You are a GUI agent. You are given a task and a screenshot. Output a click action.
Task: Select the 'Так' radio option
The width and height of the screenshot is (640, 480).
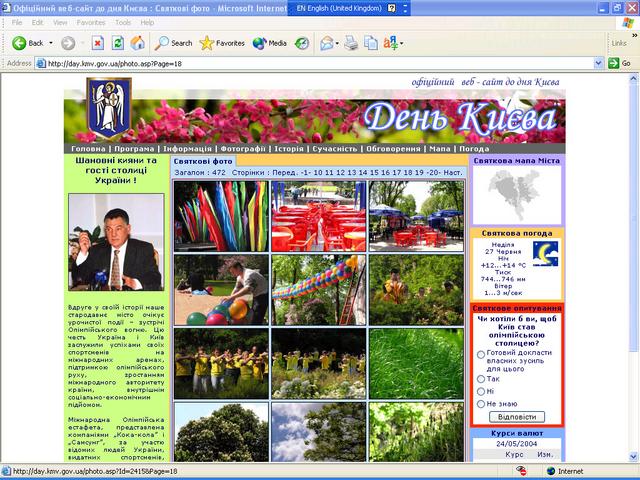pos(481,379)
